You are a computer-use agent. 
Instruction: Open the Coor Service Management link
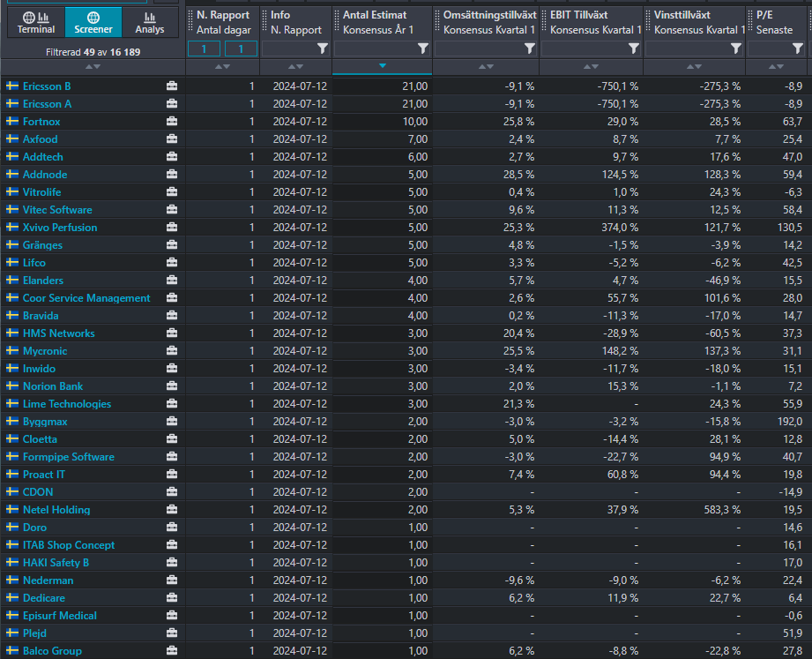tap(86, 298)
